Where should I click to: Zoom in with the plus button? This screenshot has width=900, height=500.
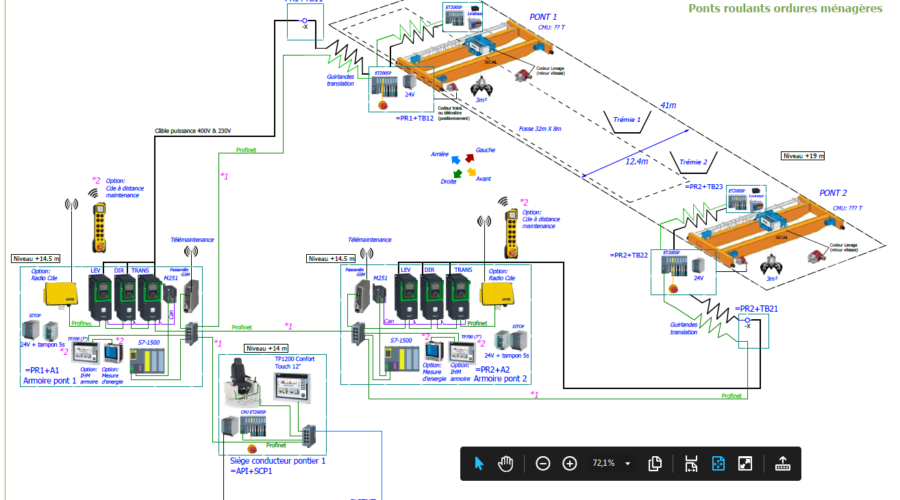(569, 463)
